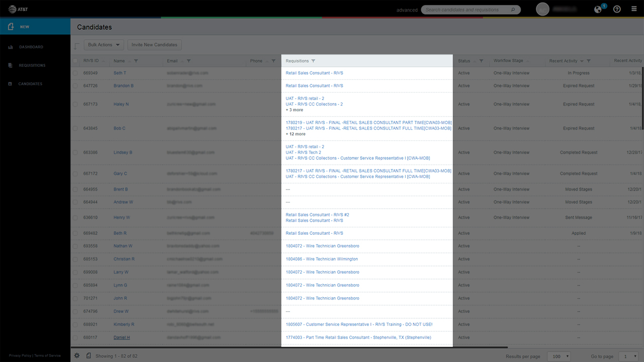Click the Name column filter icon
The image size is (644, 362).
(136, 61)
